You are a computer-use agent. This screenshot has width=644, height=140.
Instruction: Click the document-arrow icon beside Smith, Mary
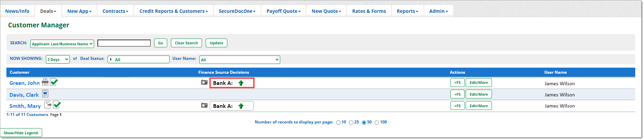tap(48, 105)
